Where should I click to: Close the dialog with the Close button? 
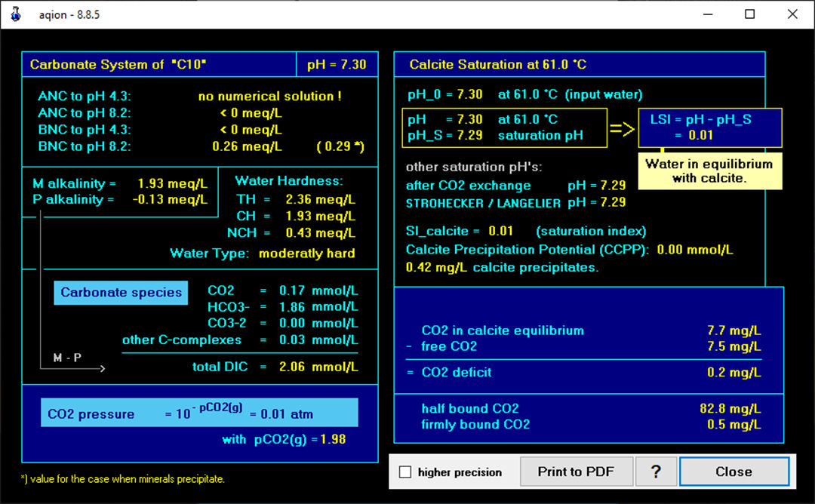[x=734, y=472]
